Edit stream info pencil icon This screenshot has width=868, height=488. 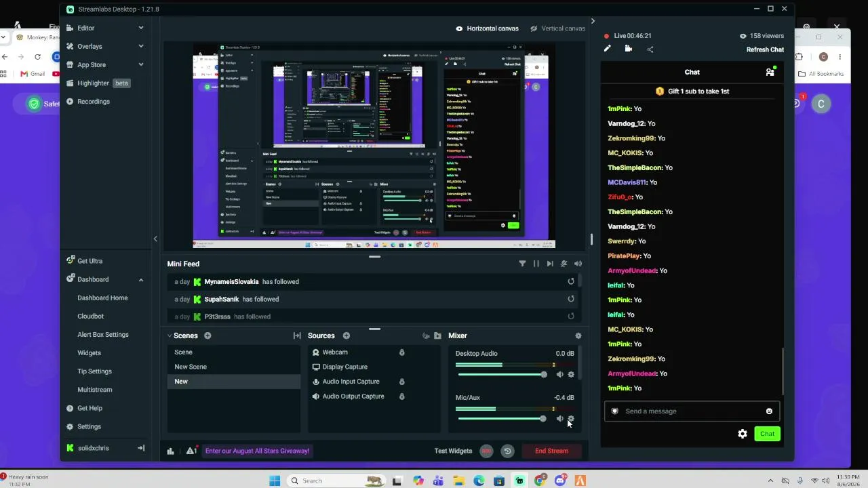pyautogui.click(x=608, y=49)
